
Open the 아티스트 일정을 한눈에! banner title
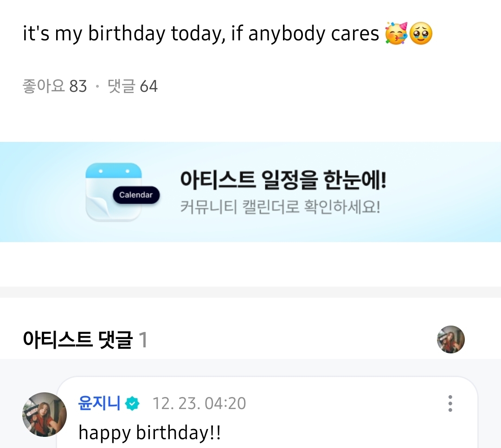pos(283,180)
